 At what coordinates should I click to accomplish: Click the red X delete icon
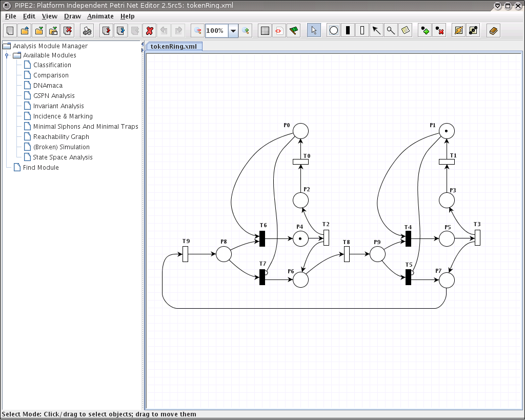tap(150, 31)
